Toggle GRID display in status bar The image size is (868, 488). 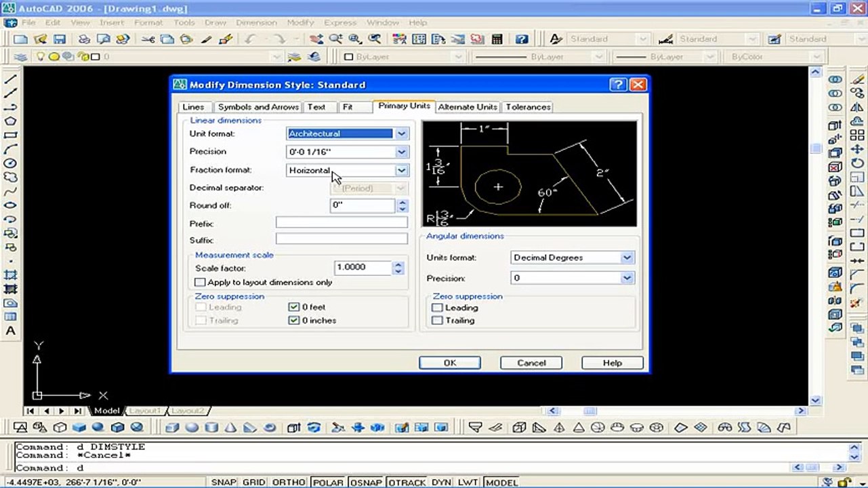(x=254, y=482)
